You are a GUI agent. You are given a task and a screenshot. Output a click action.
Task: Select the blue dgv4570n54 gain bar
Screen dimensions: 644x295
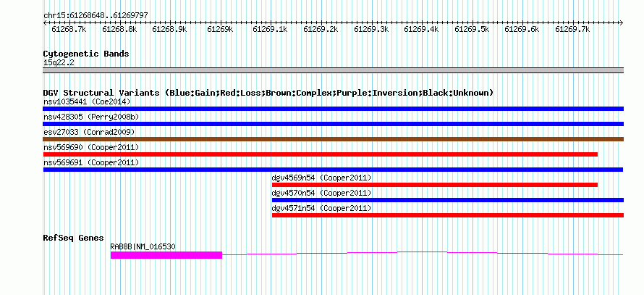[x=448, y=200]
